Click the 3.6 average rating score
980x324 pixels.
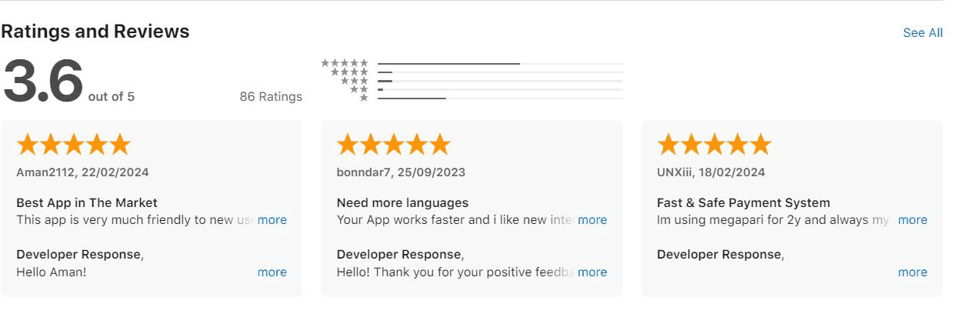43,82
